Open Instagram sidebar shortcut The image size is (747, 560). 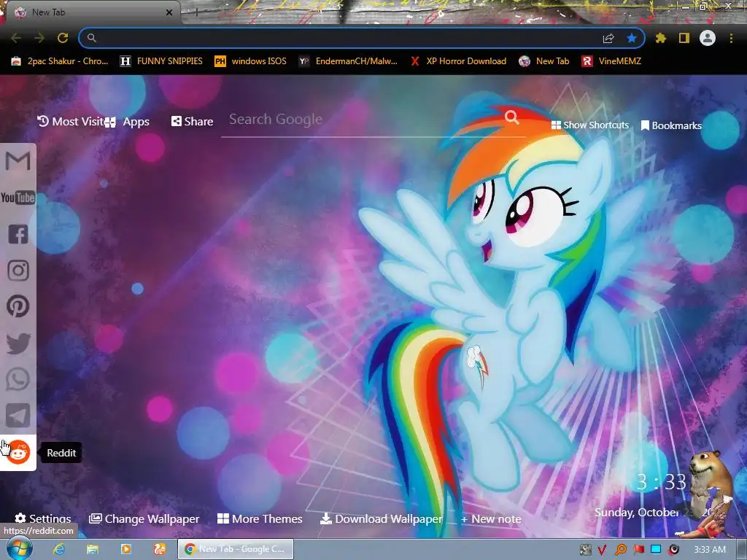coord(18,270)
